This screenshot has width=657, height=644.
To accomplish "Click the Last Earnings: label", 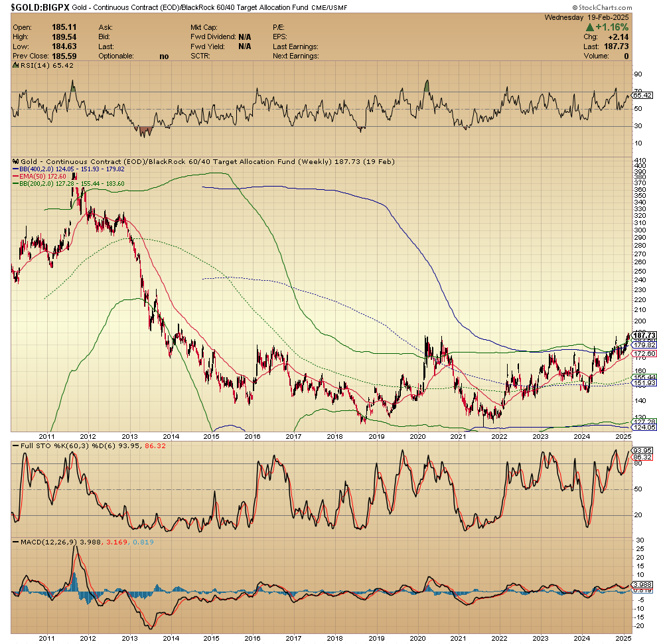I will 296,46.
